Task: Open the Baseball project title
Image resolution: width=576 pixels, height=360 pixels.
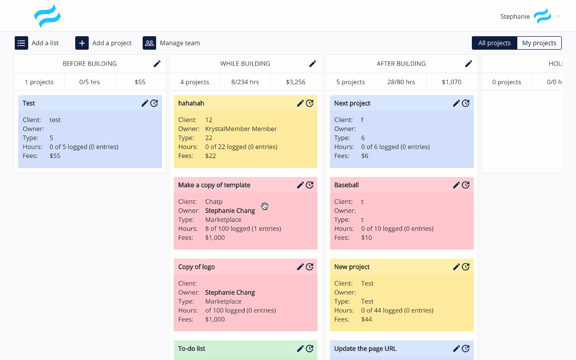Action: click(x=346, y=185)
